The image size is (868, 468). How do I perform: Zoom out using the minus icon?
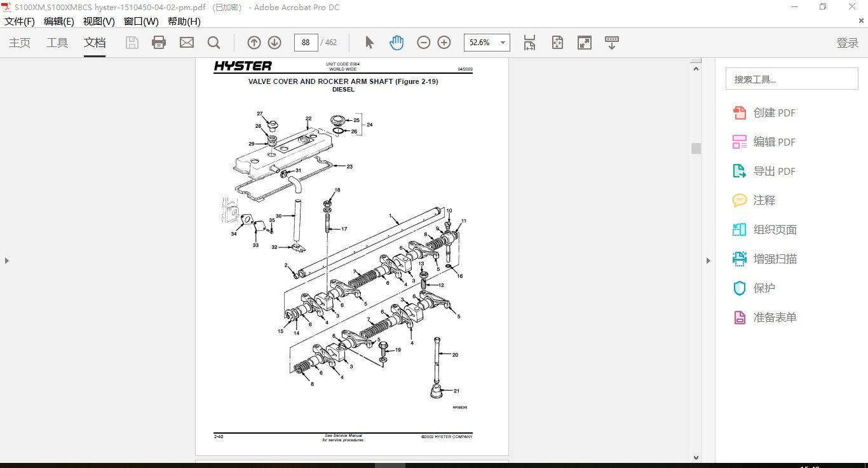click(x=424, y=42)
